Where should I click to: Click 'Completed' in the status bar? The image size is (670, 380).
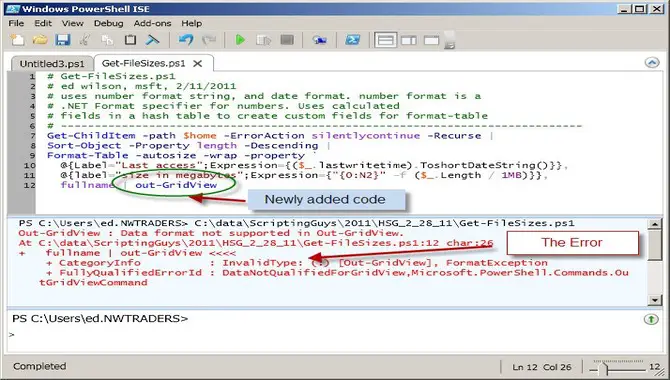(x=40, y=366)
